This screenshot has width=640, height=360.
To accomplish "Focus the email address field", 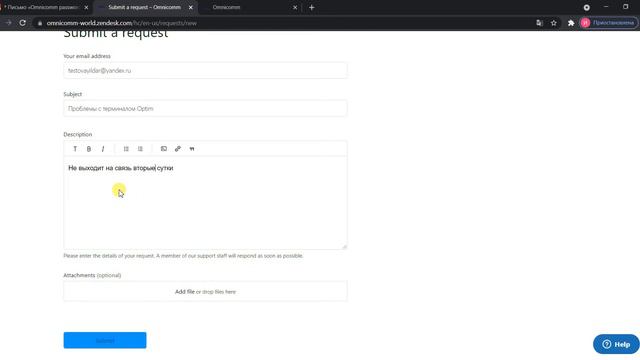I will coord(205,71).
